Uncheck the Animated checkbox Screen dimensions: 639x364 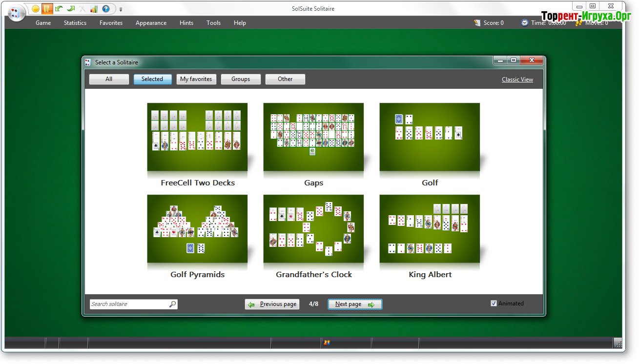(x=494, y=303)
